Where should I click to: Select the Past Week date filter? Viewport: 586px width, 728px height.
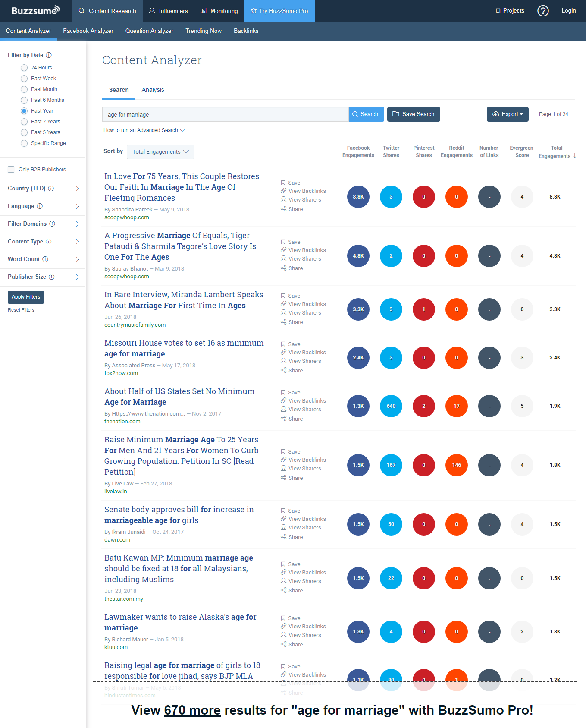pos(24,79)
